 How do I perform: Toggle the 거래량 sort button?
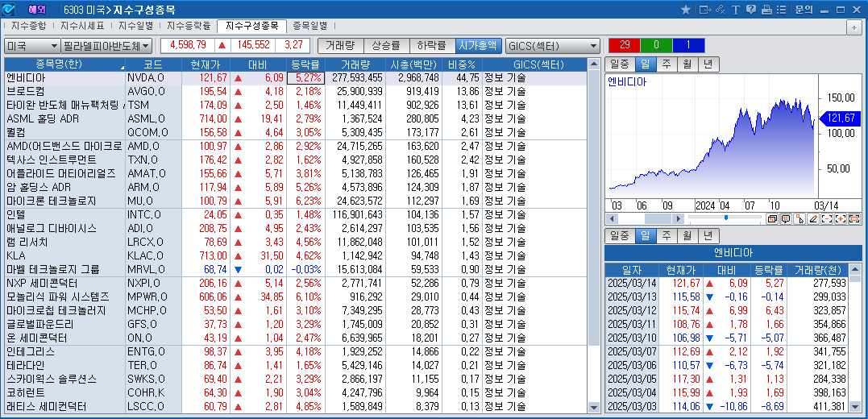[x=340, y=46]
